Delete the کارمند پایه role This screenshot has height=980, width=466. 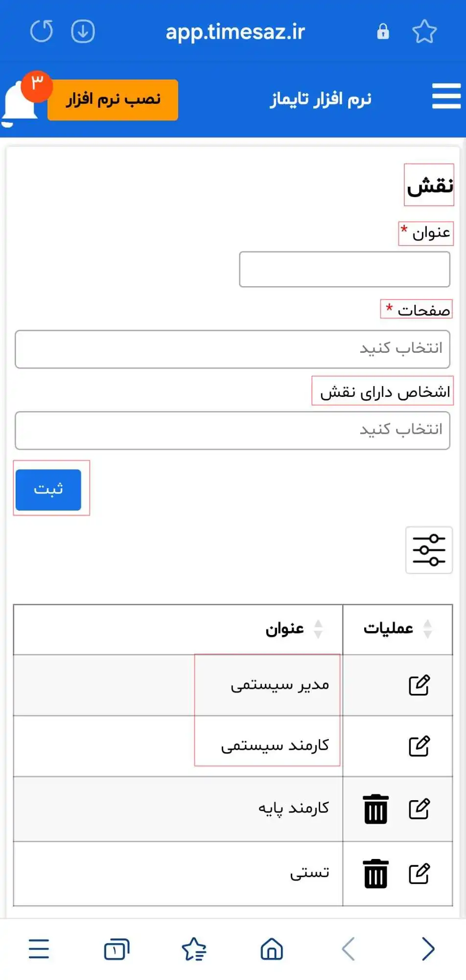point(375,809)
